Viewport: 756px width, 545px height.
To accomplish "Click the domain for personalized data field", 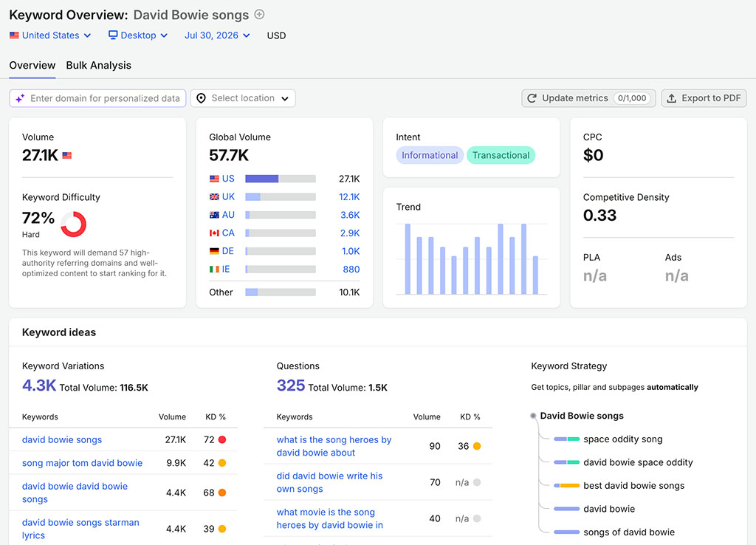I will pos(98,98).
